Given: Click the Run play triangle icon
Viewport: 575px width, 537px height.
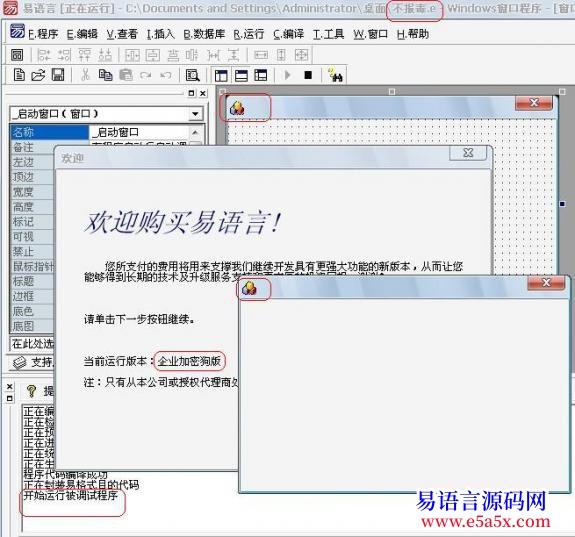Looking at the screenshot, I should 288,75.
